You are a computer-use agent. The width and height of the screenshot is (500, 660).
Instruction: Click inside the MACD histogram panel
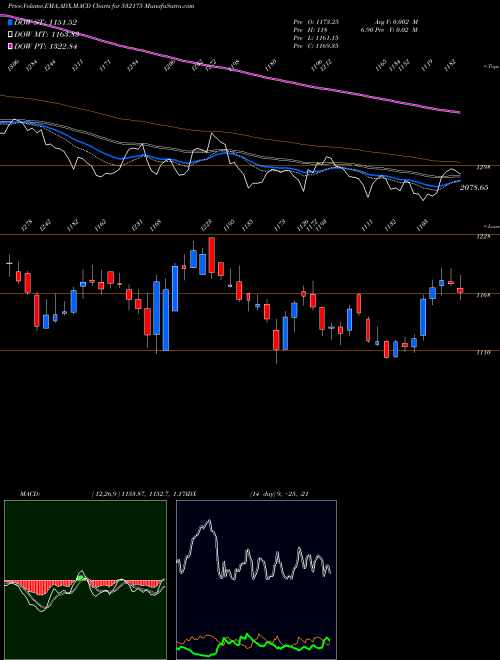[x=85, y=580]
